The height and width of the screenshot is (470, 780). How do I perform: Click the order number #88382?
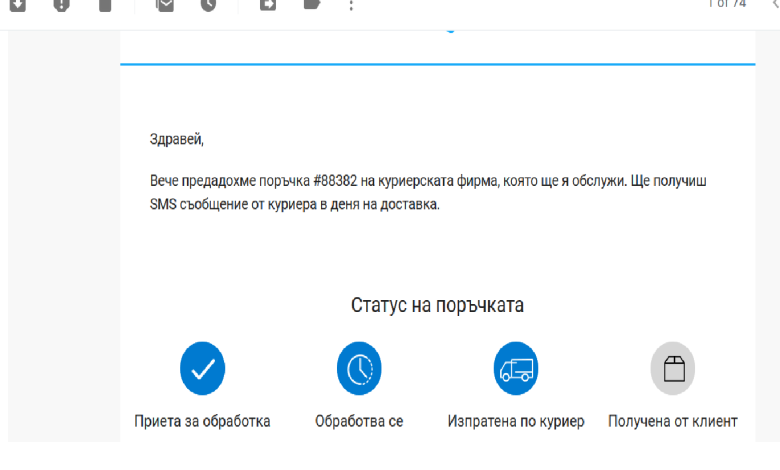point(335,181)
